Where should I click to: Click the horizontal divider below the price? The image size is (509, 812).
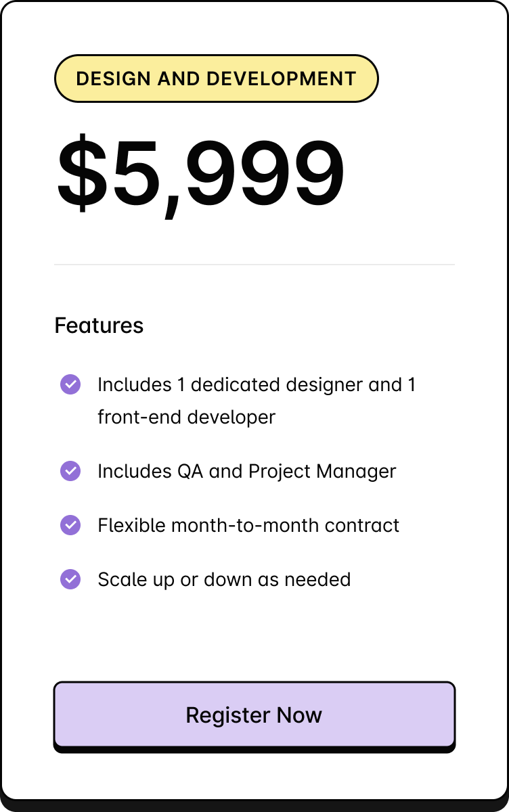(255, 265)
